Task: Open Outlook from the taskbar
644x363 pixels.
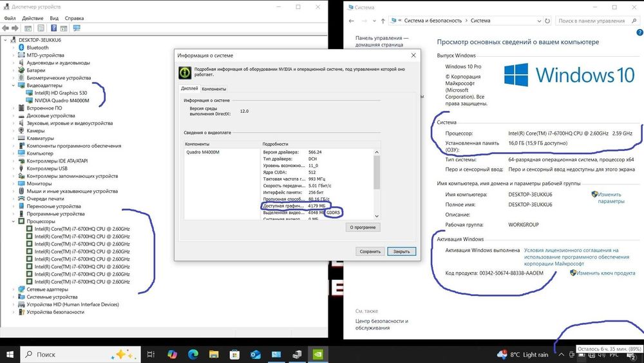Action: click(x=256, y=355)
